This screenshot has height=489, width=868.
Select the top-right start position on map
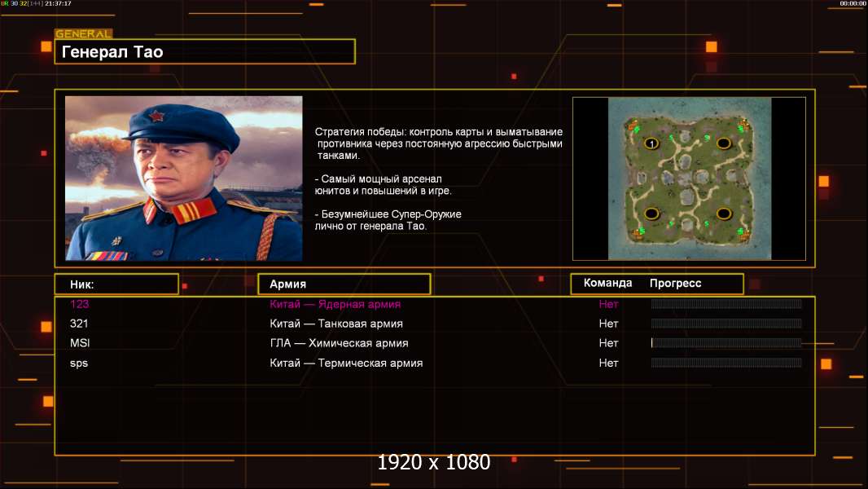(x=724, y=143)
